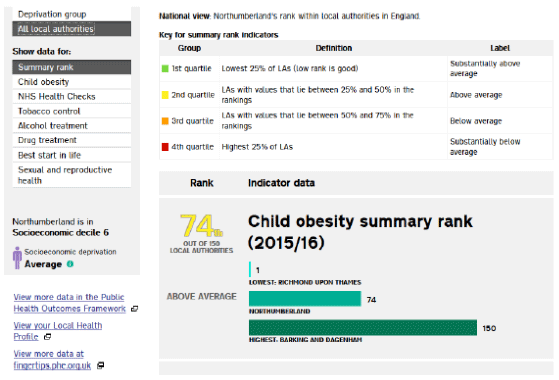Click external link icon after Local Health Profile
Image resolution: width=559 pixels, height=380 pixels.
pyautogui.click(x=47, y=337)
